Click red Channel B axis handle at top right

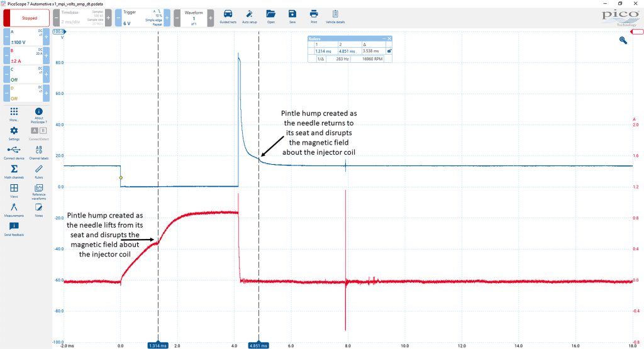click(636, 32)
